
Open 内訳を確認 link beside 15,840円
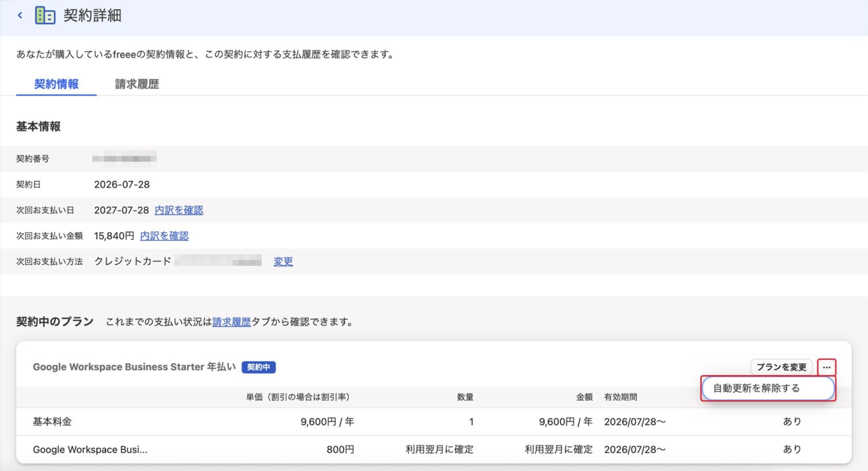click(x=164, y=236)
